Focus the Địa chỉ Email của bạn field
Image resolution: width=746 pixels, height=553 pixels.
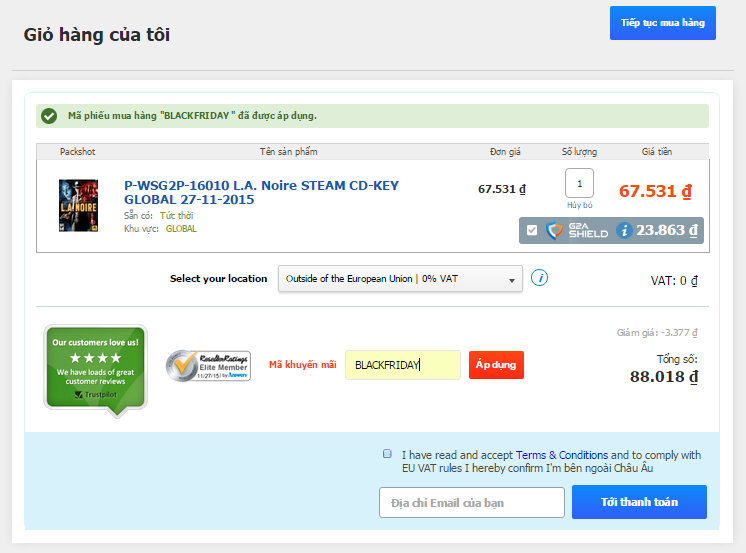point(471,502)
